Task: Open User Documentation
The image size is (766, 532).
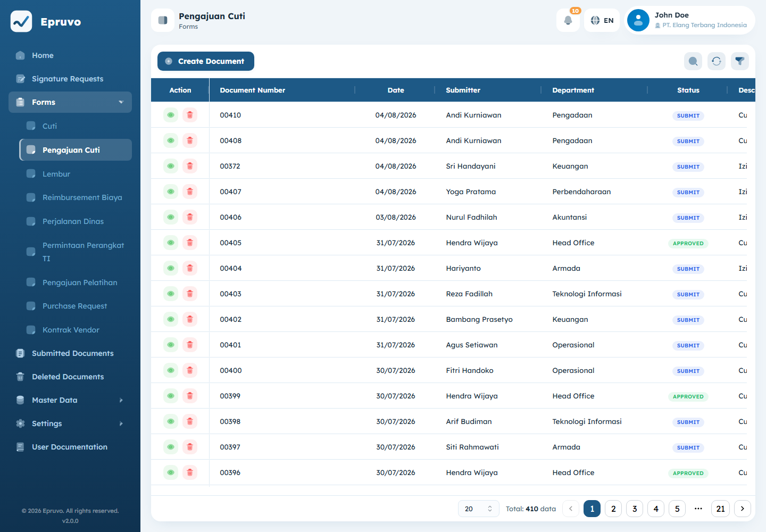Action: coord(70,447)
